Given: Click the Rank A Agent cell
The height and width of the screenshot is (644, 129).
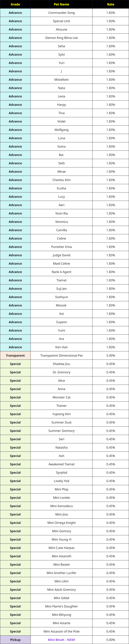Looking at the screenshot, I should click(62, 272).
